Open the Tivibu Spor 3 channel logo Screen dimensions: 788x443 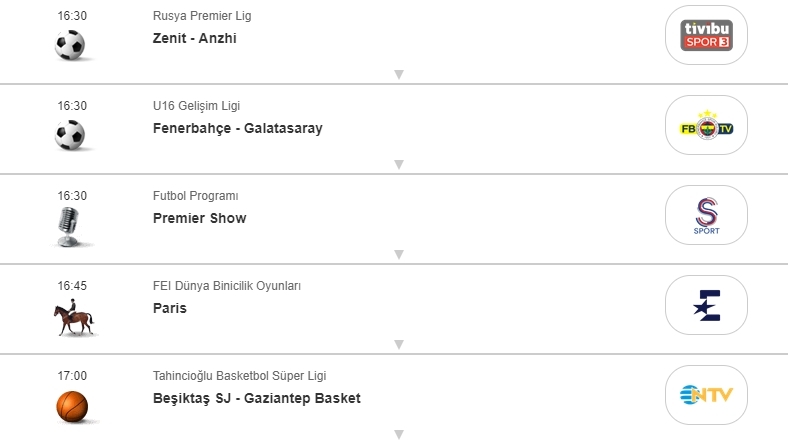[706, 35]
